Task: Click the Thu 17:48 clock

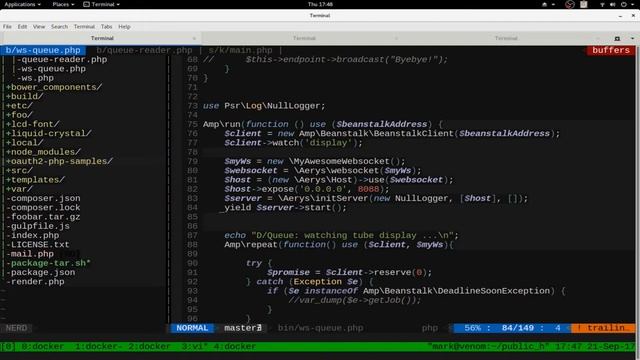Action: pos(320,4)
